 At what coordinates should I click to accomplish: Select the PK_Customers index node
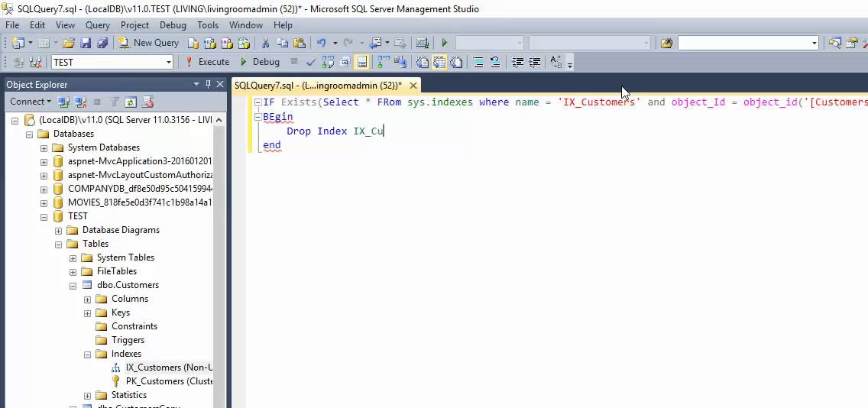162,381
